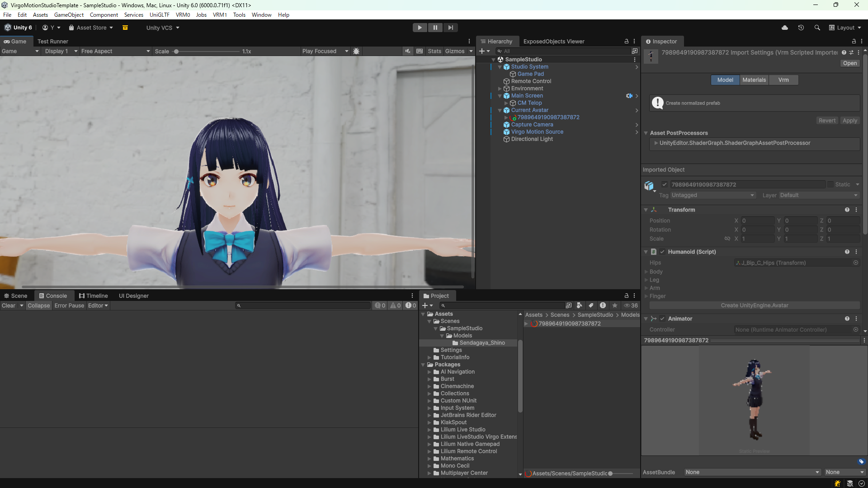Toggle Stats overlay in Game view
Screen dimensions: 868x488
coord(434,51)
